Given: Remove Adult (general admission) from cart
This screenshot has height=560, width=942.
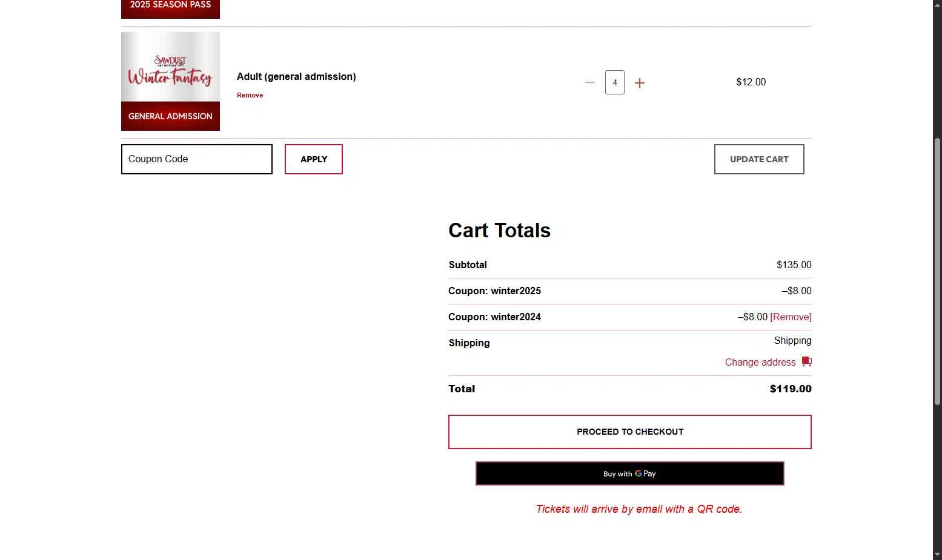Looking at the screenshot, I should click(x=250, y=95).
